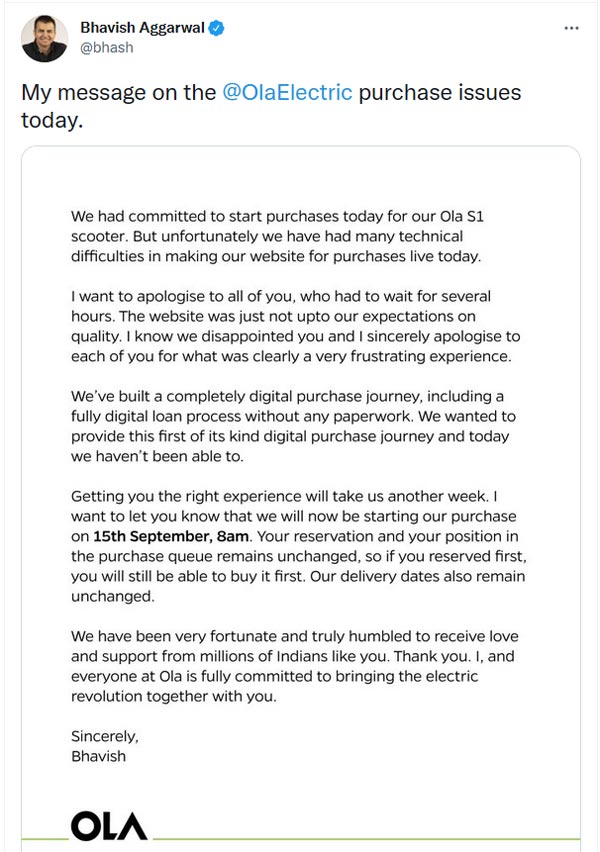600x852 pixels.
Task: Click the paragraph starting "We have been very fortunate"
Action: pos(295,666)
